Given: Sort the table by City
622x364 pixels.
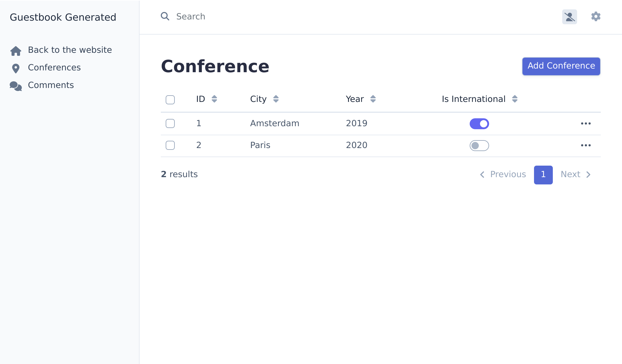Looking at the screenshot, I should click(276, 99).
